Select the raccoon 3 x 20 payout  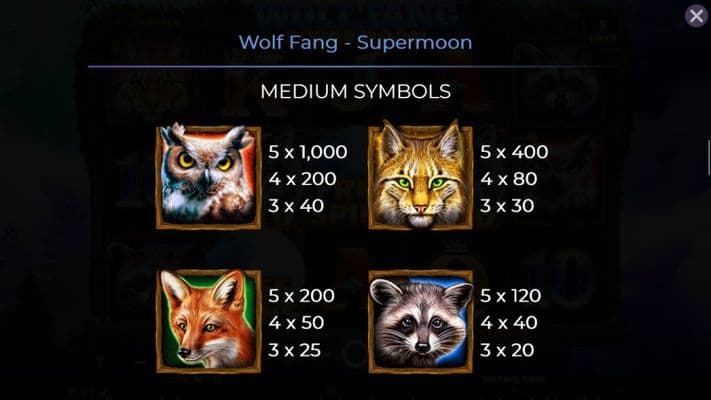pos(507,350)
